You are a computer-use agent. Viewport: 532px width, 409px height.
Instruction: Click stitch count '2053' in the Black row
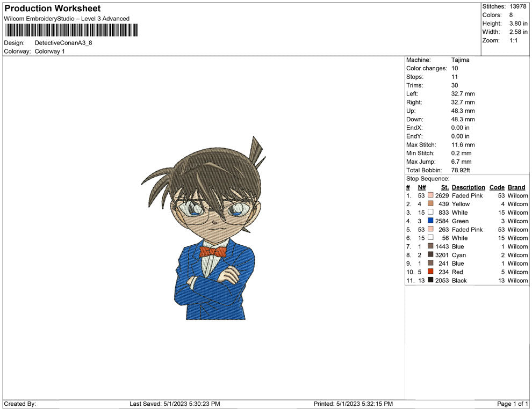(x=442, y=280)
